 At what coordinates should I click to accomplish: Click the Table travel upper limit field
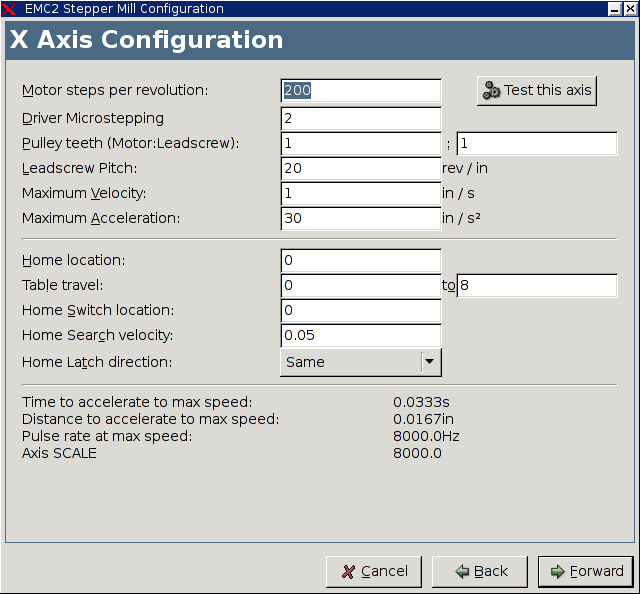(x=537, y=285)
